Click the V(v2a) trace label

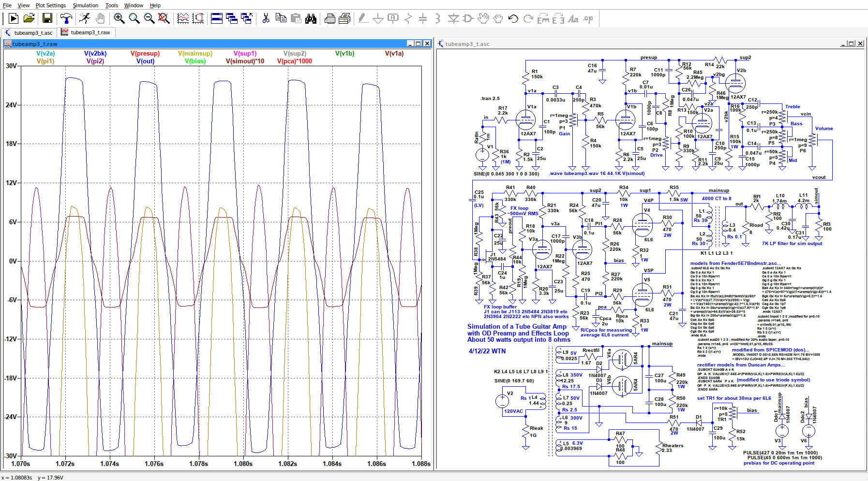45,54
